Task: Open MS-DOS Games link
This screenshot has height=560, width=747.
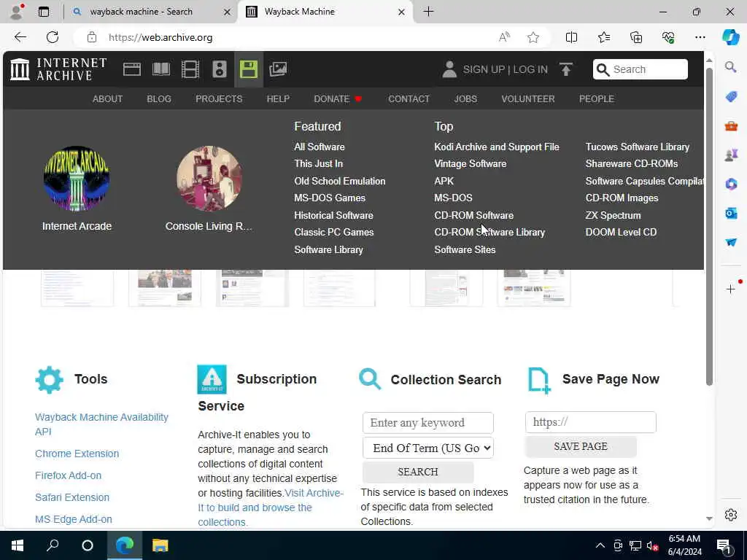Action: click(330, 198)
